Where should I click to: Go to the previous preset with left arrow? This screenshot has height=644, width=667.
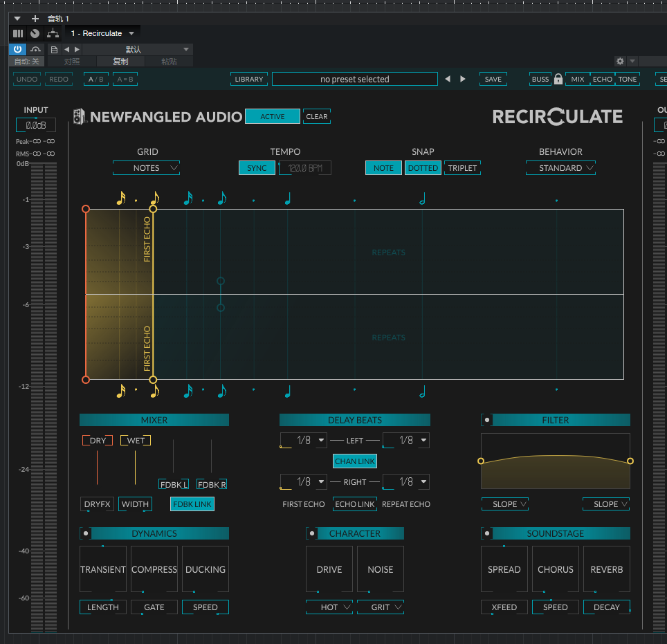click(x=448, y=79)
